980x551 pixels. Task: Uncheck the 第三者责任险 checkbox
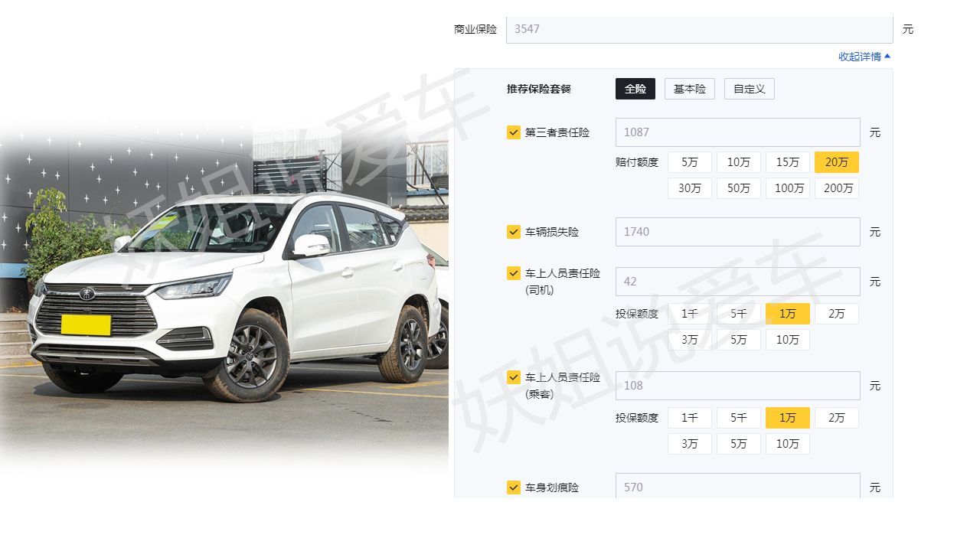tap(514, 132)
